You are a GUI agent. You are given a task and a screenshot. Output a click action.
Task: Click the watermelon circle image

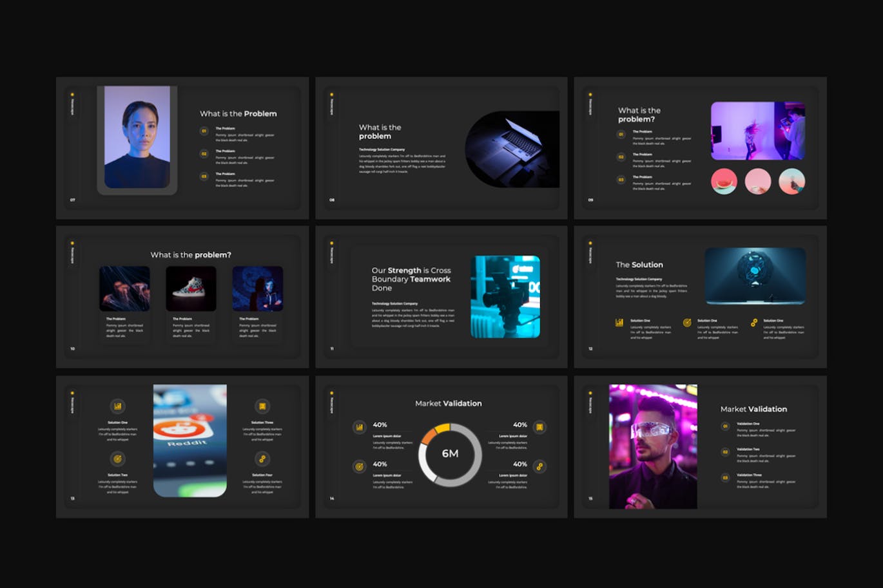point(724,182)
